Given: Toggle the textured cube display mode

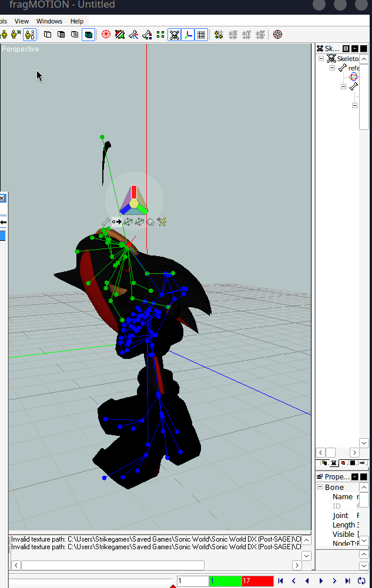Looking at the screenshot, I should (89, 35).
